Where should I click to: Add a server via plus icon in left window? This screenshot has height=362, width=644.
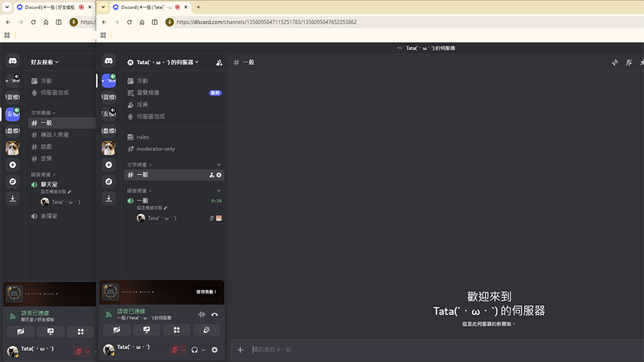click(x=13, y=165)
